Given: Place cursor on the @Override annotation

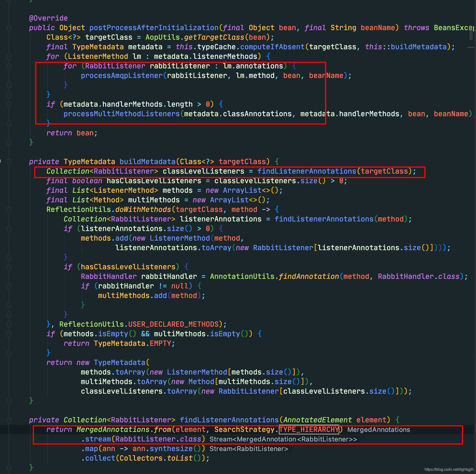Looking at the screenshot, I should pyautogui.click(x=48, y=18).
